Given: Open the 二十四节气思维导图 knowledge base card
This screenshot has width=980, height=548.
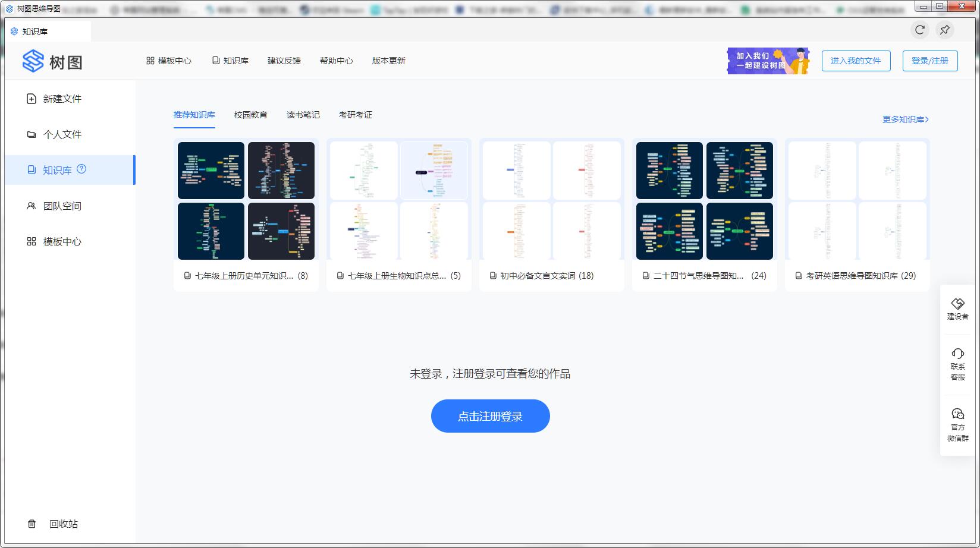Looking at the screenshot, I should (x=704, y=214).
